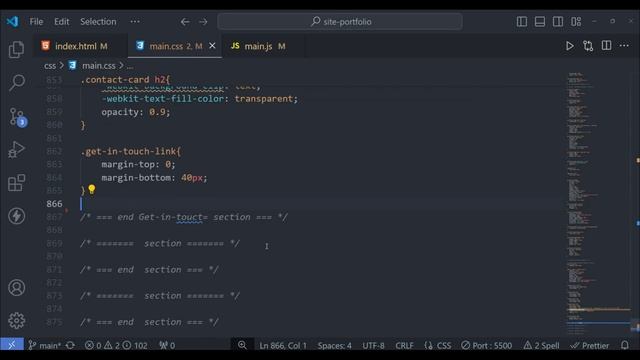Open the Accounts menu icon
This screenshot has width=640, height=360.
tap(16, 288)
